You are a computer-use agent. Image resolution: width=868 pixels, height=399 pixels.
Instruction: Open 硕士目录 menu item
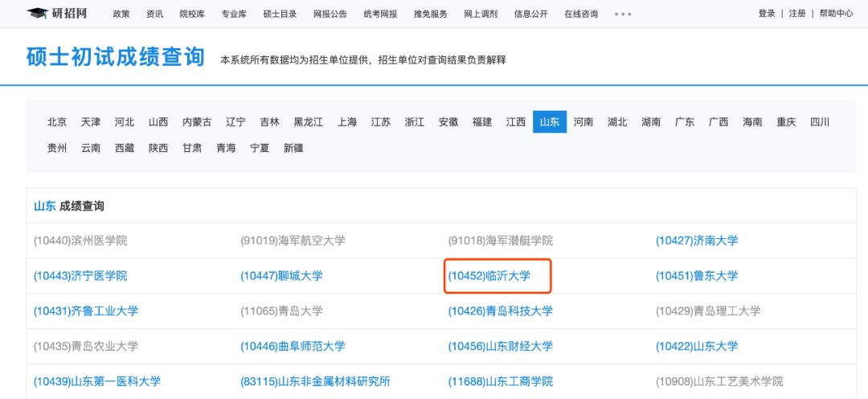[x=280, y=14]
